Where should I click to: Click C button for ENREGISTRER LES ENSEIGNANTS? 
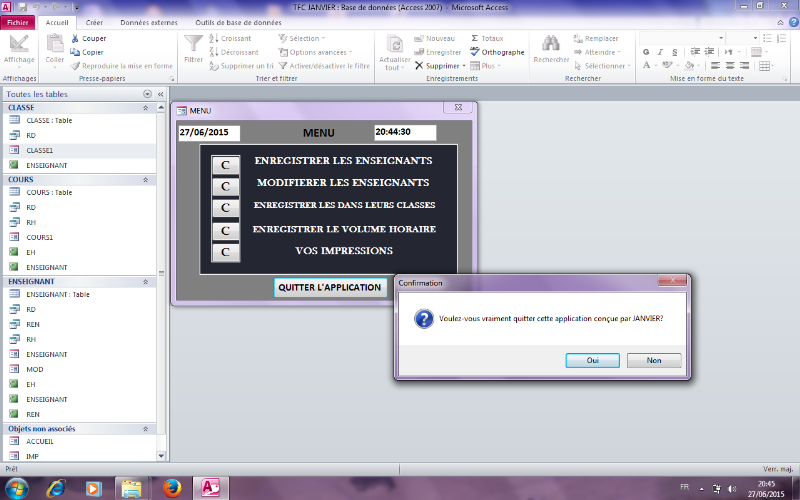[225, 165]
